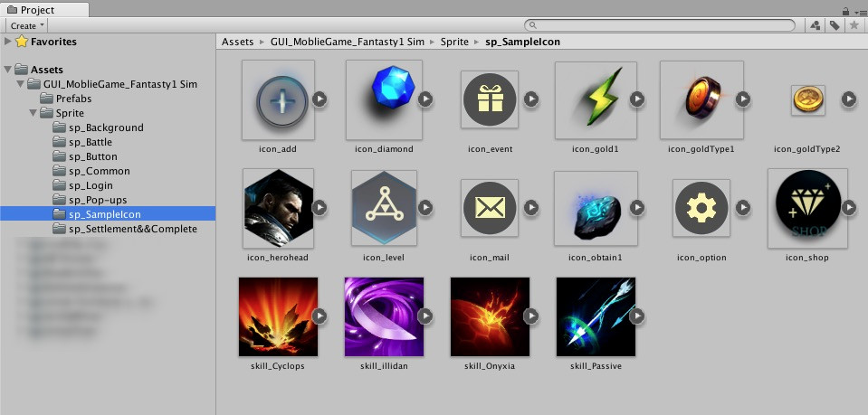This screenshot has height=415, width=868.
Task: Select the sp_Pop-ups folder
Action: coord(90,199)
